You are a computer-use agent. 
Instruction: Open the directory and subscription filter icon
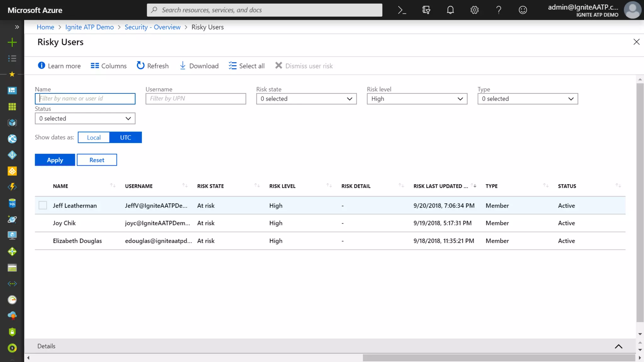(x=426, y=10)
